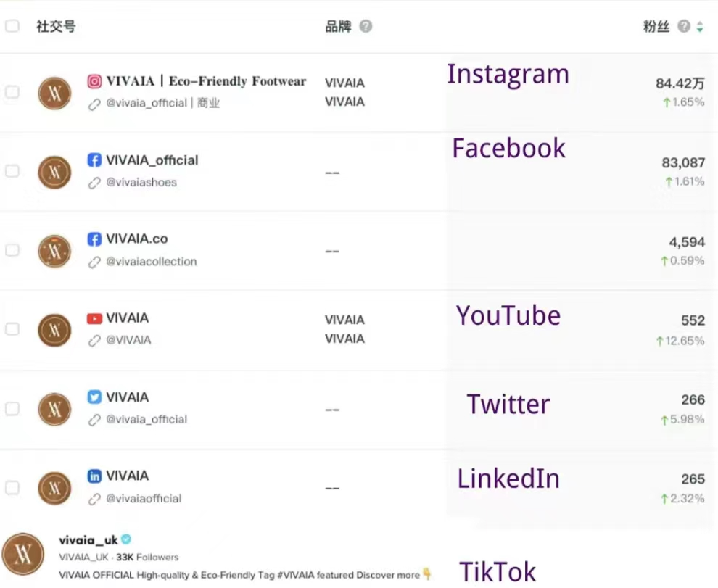Click the LinkedIn icon next to VIVAIA
Image resolution: width=718 pixels, height=588 pixels.
click(94, 476)
